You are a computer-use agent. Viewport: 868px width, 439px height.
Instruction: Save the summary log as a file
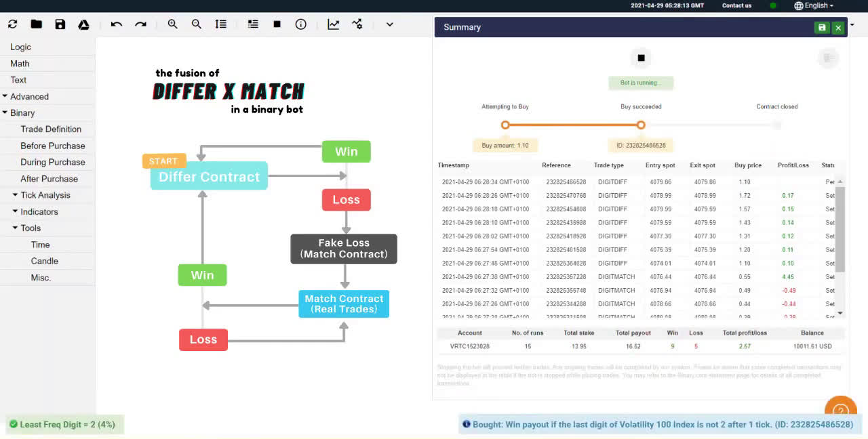click(x=821, y=27)
